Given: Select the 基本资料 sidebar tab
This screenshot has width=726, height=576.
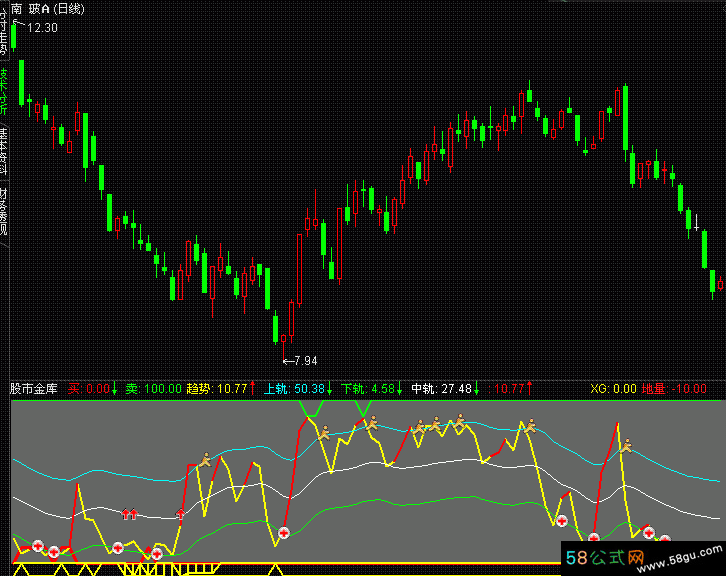Looking at the screenshot, I should click(x=4, y=152).
